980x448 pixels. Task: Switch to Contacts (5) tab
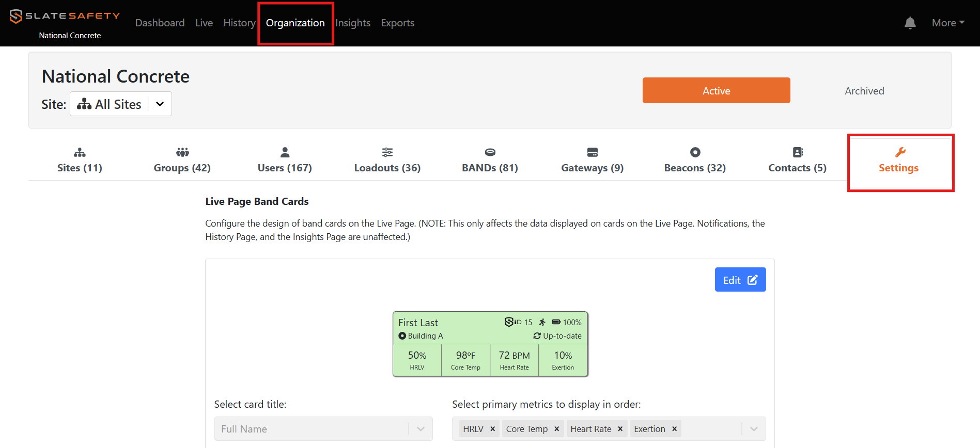(798, 160)
